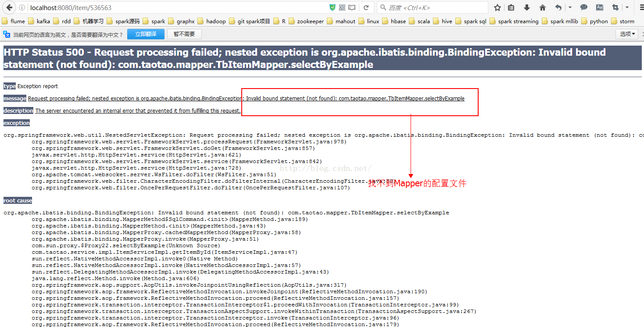This screenshot has height=327, width=644.
Task: Open the bookmarks list icon
Action: pyautogui.click(x=512, y=7)
